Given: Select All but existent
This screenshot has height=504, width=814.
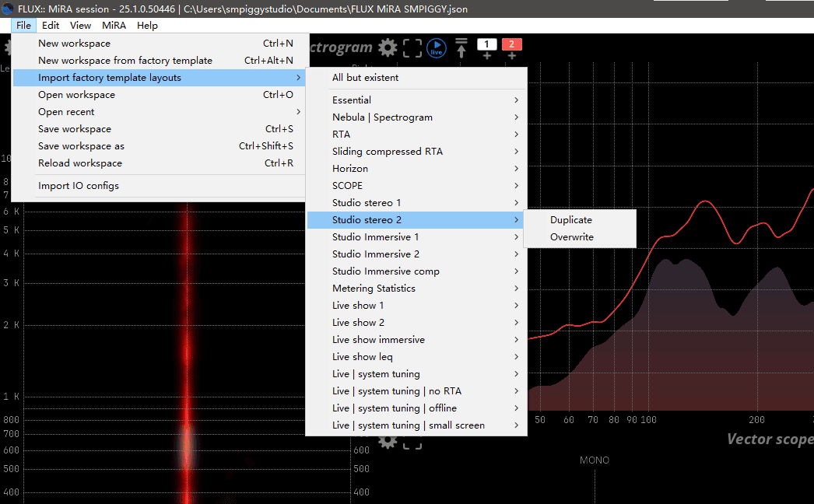Looking at the screenshot, I should 416,78.
